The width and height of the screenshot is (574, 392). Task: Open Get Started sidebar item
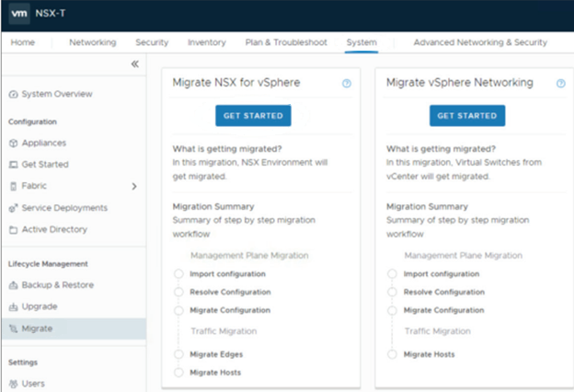45,165
